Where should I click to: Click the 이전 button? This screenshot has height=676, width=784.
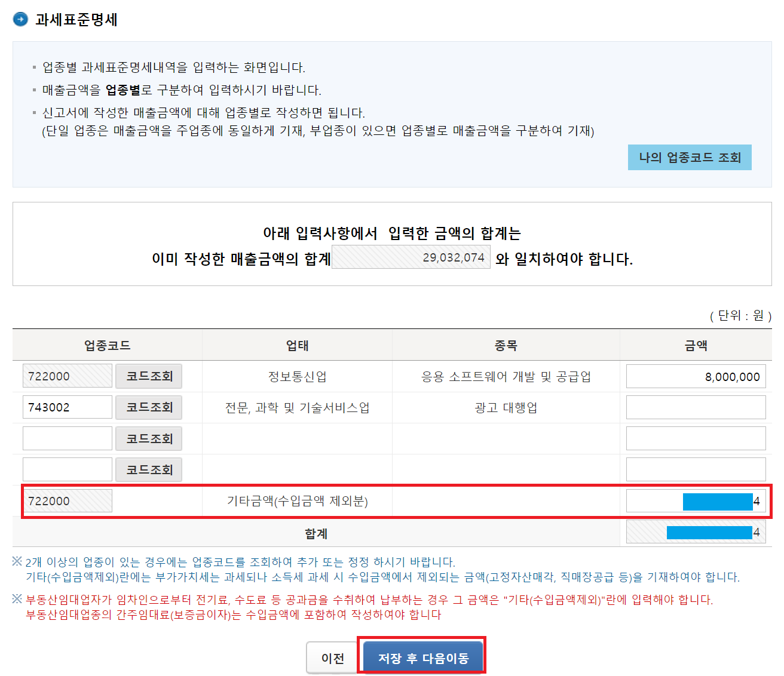click(332, 658)
